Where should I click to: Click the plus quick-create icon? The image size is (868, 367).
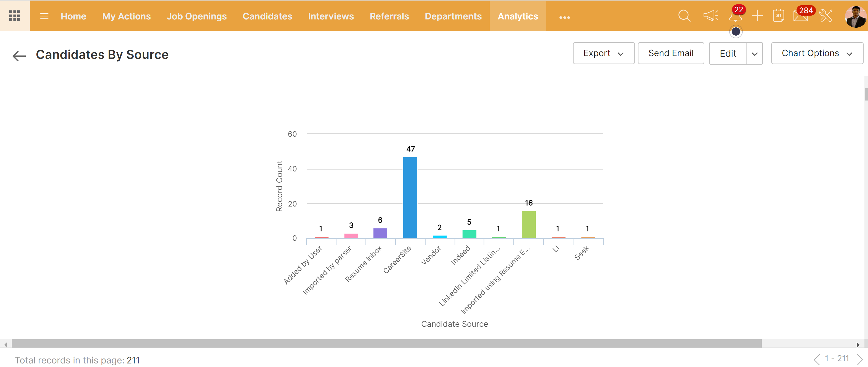[757, 16]
